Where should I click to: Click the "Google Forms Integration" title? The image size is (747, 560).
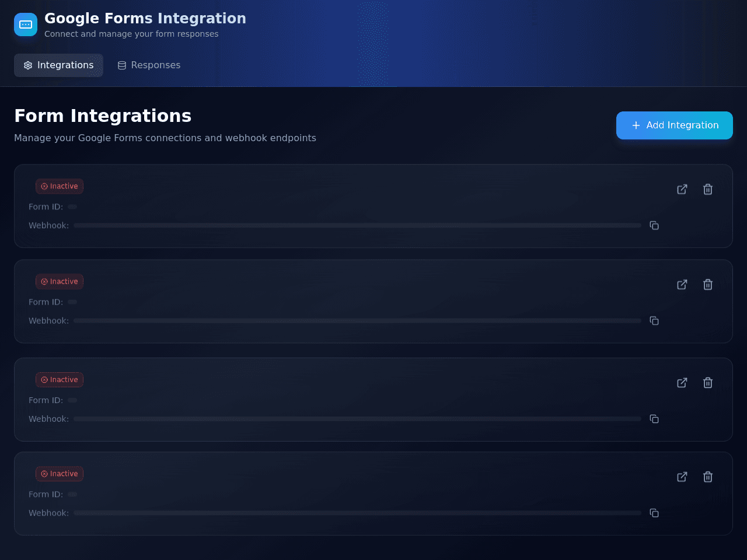tap(145, 19)
